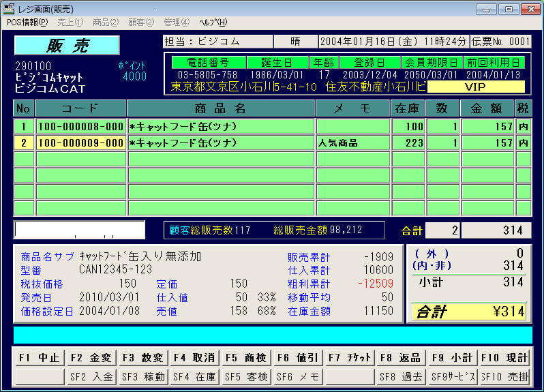
Task: Apply discount with F6 値引 button
Action: (x=298, y=357)
